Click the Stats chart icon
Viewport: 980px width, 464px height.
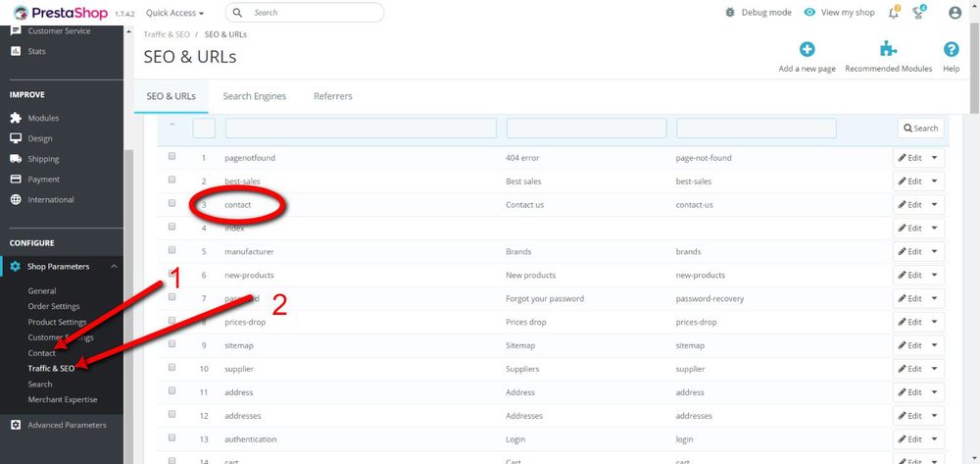coord(16,51)
